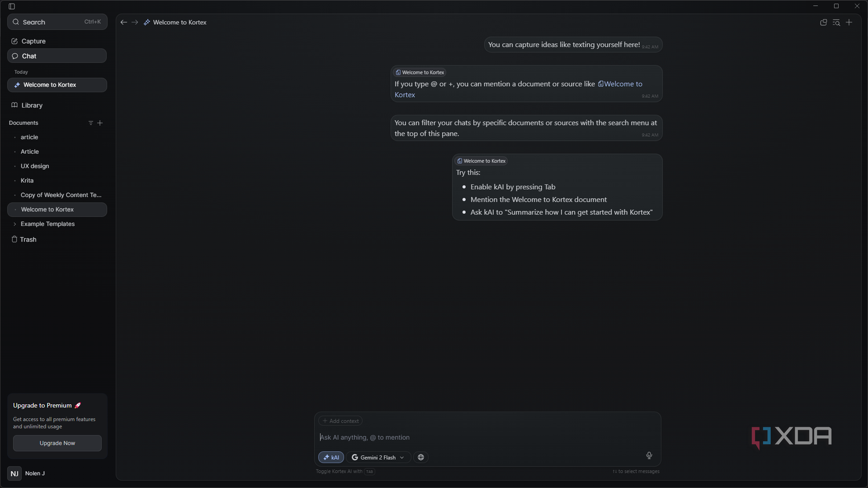Open the chat search filter icon
The width and height of the screenshot is (868, 488).
[836, 23]
